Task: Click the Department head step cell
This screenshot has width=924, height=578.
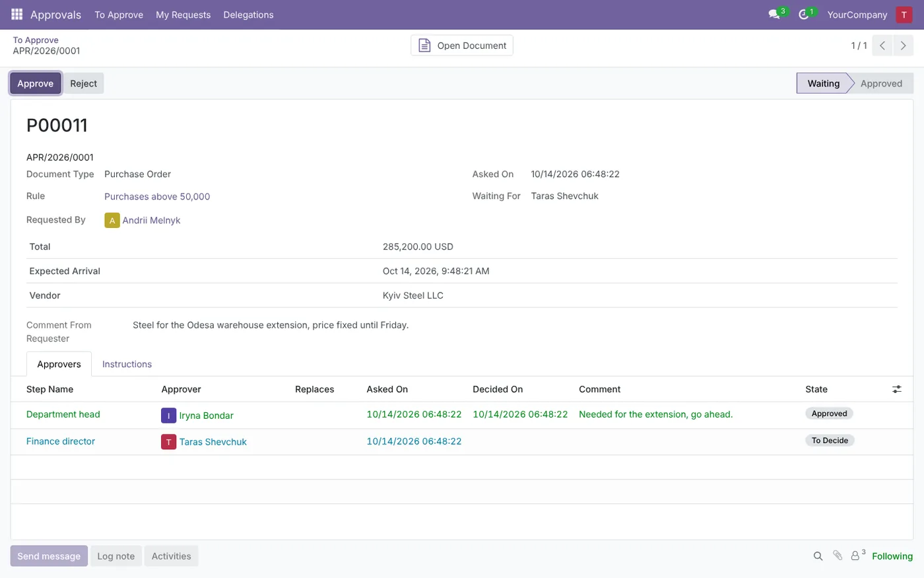Action: tap(63, 415)
